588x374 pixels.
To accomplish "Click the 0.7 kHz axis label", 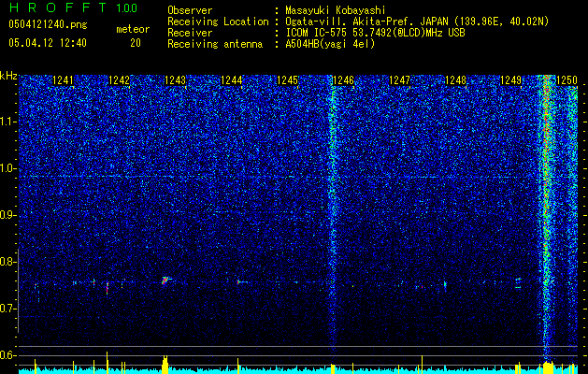I will (x=8, y=309).
